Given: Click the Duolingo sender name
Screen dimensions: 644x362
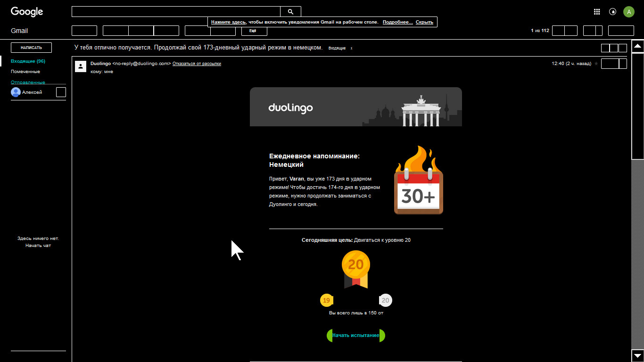Looking at the screenshot, I should [x=100, y=64].
